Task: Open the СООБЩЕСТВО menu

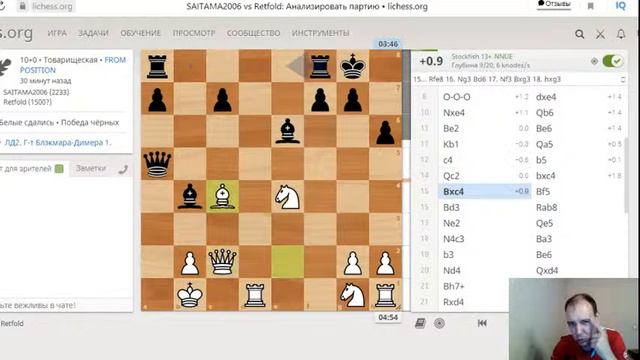Action: point(253,33)
